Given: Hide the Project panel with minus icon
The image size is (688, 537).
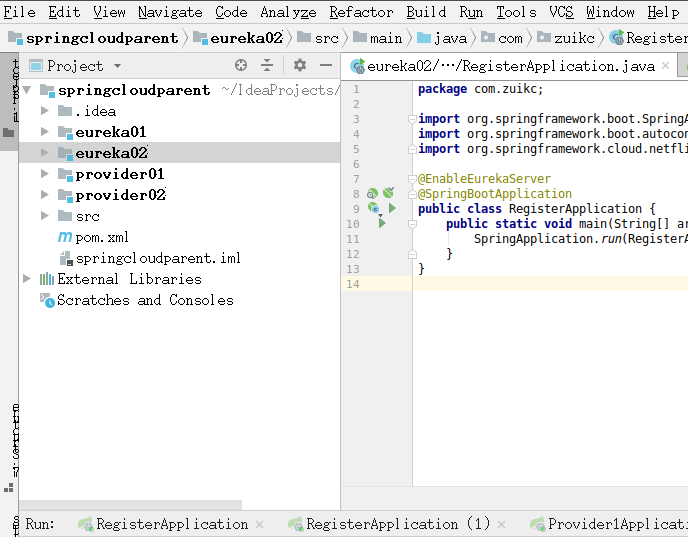Looking at the screenshot, I should pos(326,66).
